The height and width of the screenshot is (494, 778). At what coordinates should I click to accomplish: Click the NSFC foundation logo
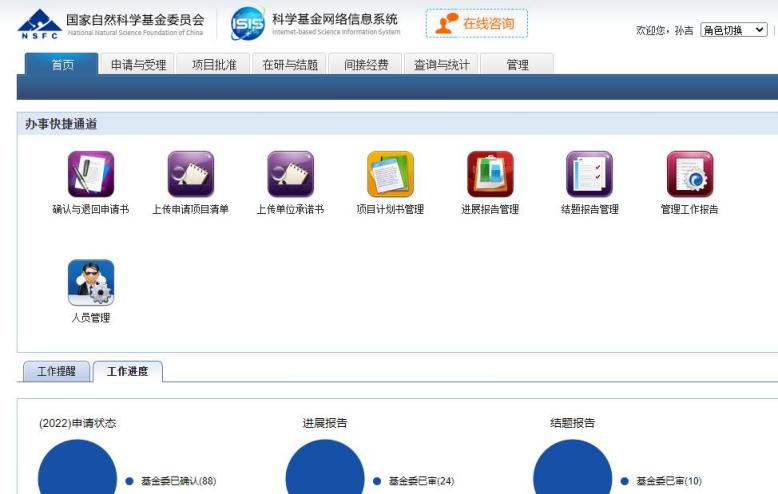tap(40, 24)
